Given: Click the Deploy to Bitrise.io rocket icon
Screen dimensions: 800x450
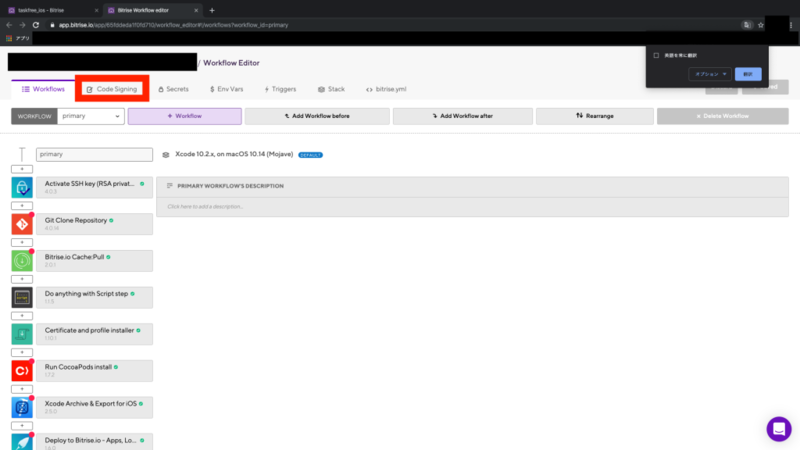Looking at the screenshot, I should coord(22,442).
